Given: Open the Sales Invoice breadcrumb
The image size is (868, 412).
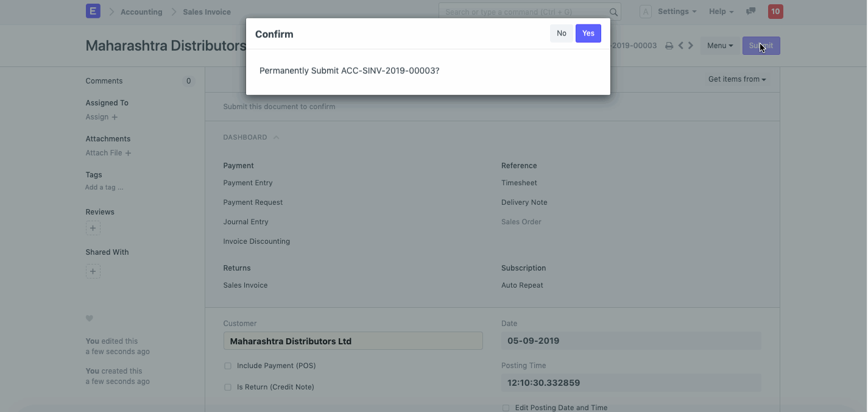Looking at the screenshot, I should 206,12.
